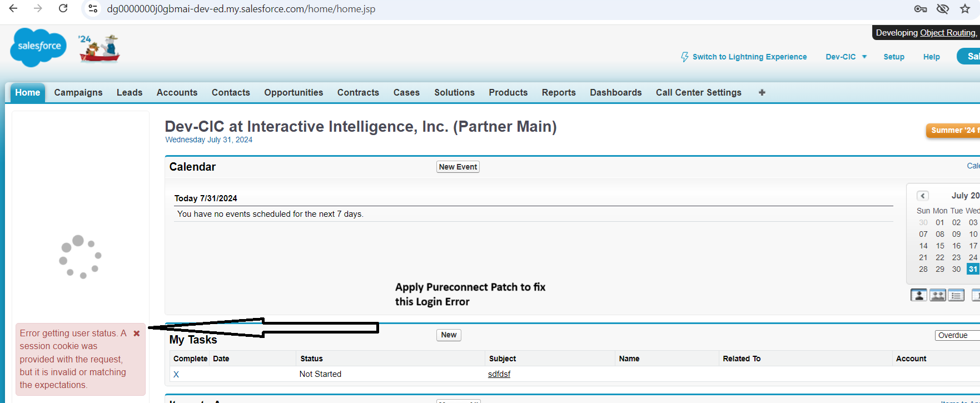Open single user calendar view
This screenshot has height=403, width=980.
coord(918,295)
